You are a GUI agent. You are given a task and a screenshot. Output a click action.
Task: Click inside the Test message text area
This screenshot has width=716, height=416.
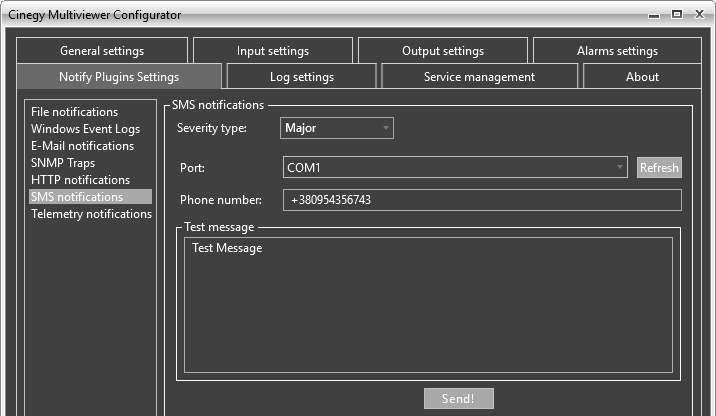pos(428,305)
